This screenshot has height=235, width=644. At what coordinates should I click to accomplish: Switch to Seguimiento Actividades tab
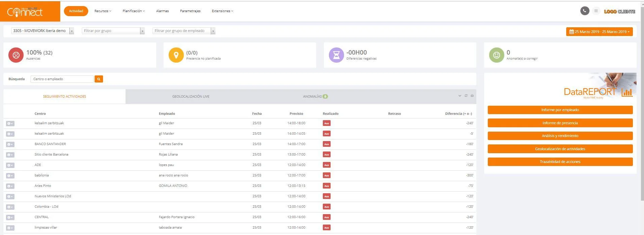point(64,97)
